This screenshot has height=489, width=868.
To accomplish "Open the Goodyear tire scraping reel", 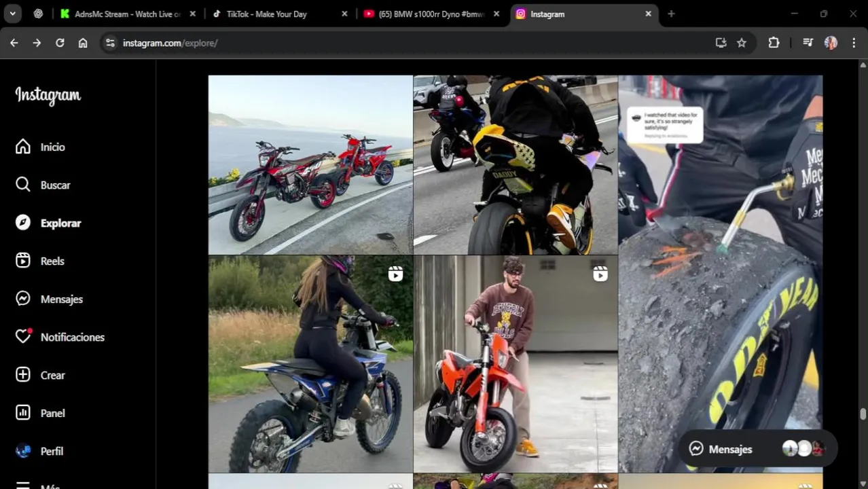I will pos(721,274).
